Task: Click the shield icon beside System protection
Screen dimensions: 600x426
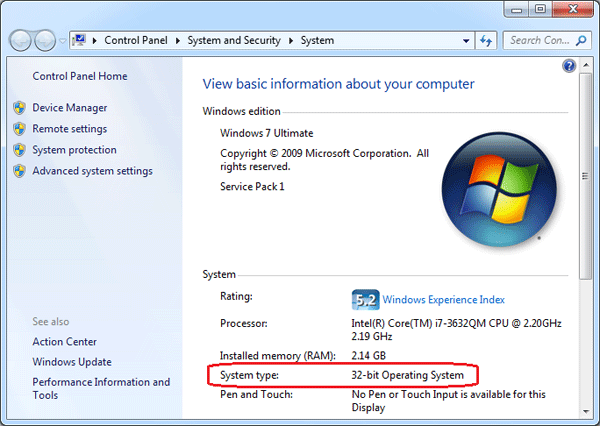Action: (x=18, y=150)
